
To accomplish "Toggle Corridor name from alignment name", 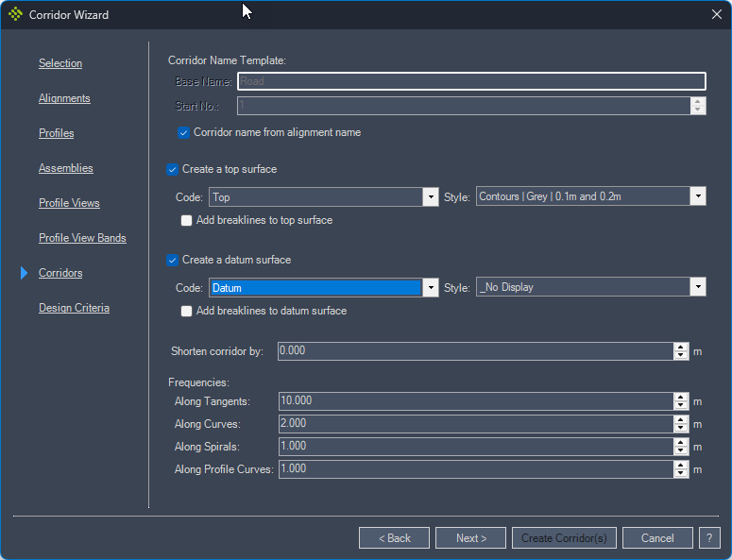I will (183, 132).
